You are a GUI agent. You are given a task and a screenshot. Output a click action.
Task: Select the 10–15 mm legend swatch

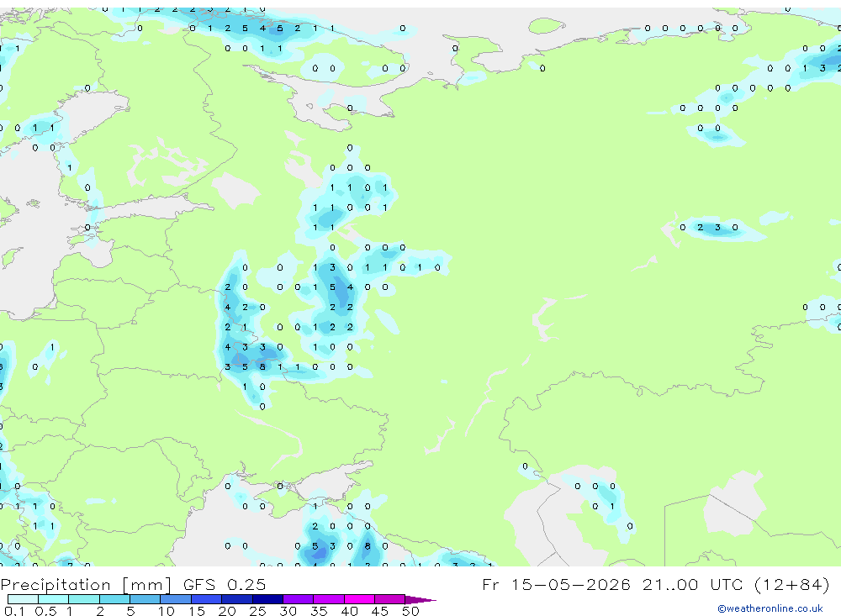[176, 599]
